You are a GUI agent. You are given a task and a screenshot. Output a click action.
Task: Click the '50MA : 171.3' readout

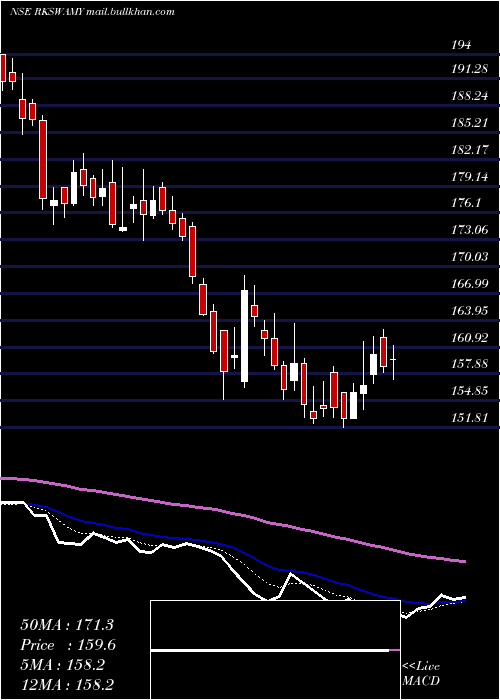coord(67,625)
